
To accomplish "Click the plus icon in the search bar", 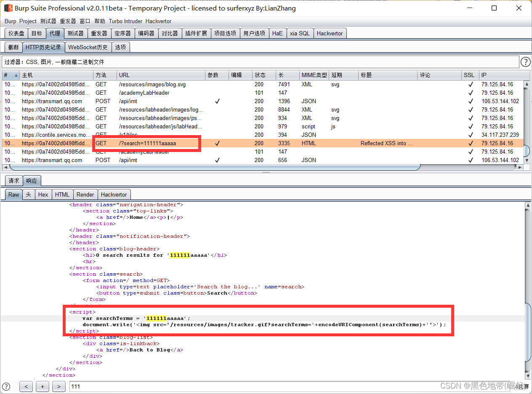I will (x=42, y=386).
